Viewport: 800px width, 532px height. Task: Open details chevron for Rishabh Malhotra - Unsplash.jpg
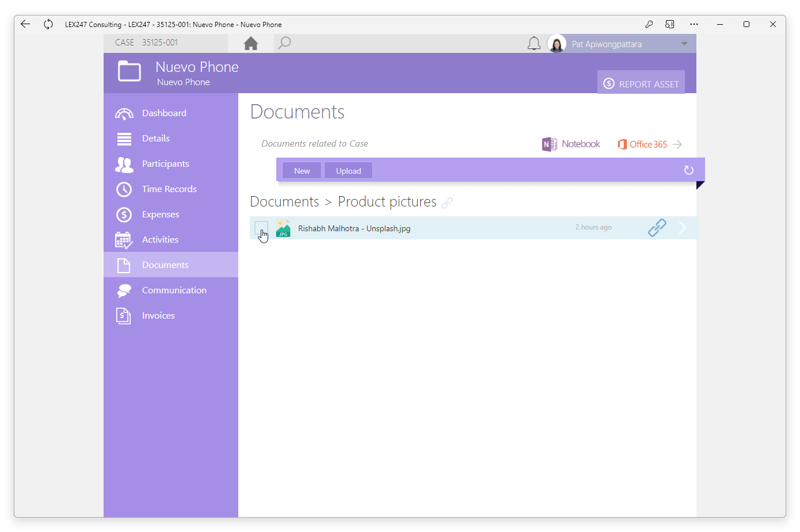coord(683,228)
